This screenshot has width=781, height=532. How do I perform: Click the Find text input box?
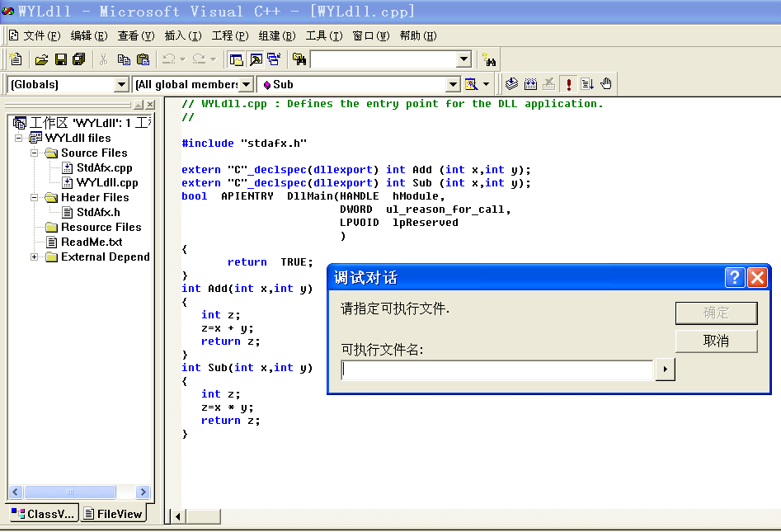(383, 59)
